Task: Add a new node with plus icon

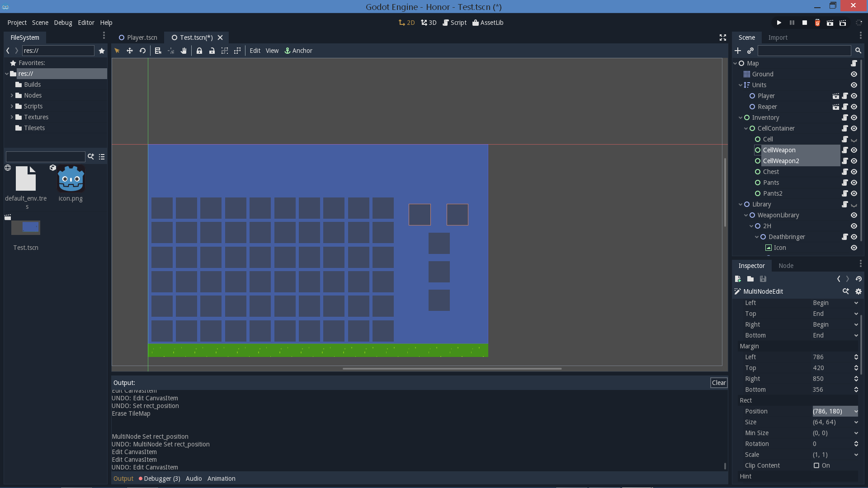Action: 738,51
